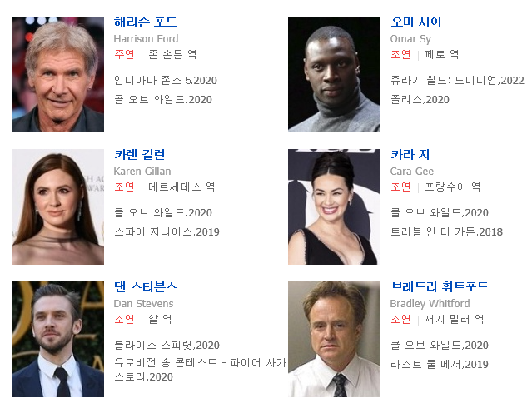Open 폴리스,2020 filmography entry
Image resolution: width=532 pixels, height=403 pixels.
(x=420, y=100)
